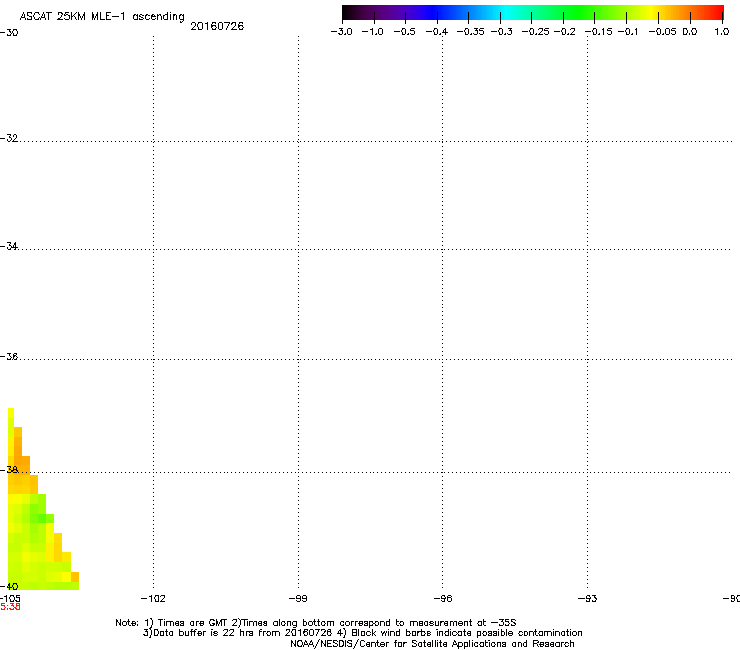Screen dimensions: 740x650
Task: Click the -34 latitude axis label
Action: [9, 246]
